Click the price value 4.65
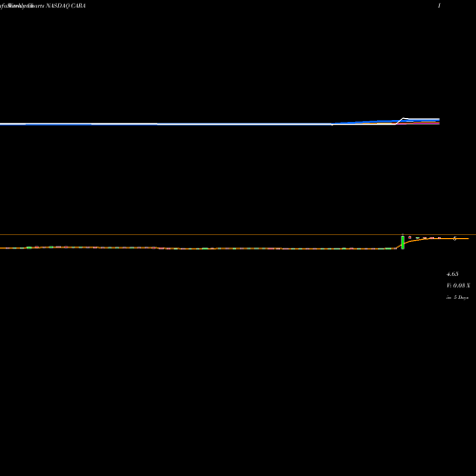The width and height of the screenshot is (476, 476). click(x=452, y=274)
